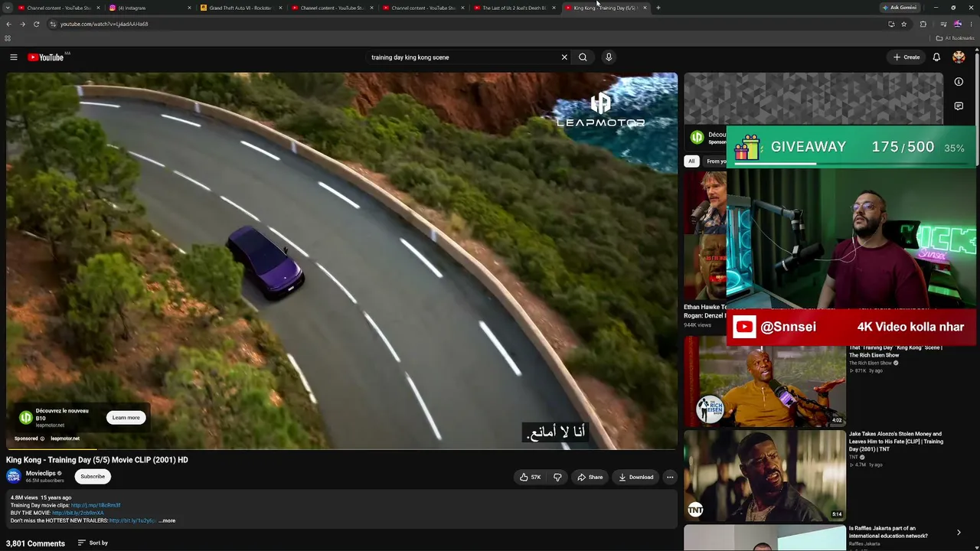Open the Create menu
Image resolution: width=980 pixels, height=551 pixels.
(906, 57)
